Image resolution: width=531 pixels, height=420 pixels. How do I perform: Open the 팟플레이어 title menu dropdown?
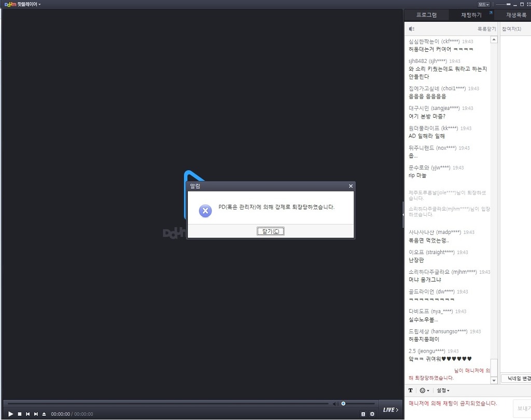(x=23, y=4)
